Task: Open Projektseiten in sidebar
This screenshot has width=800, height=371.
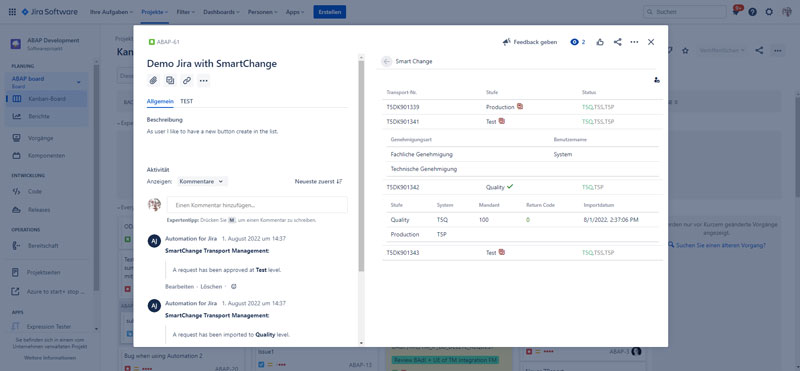Action: pyautogui.click(x=46, y=273)
